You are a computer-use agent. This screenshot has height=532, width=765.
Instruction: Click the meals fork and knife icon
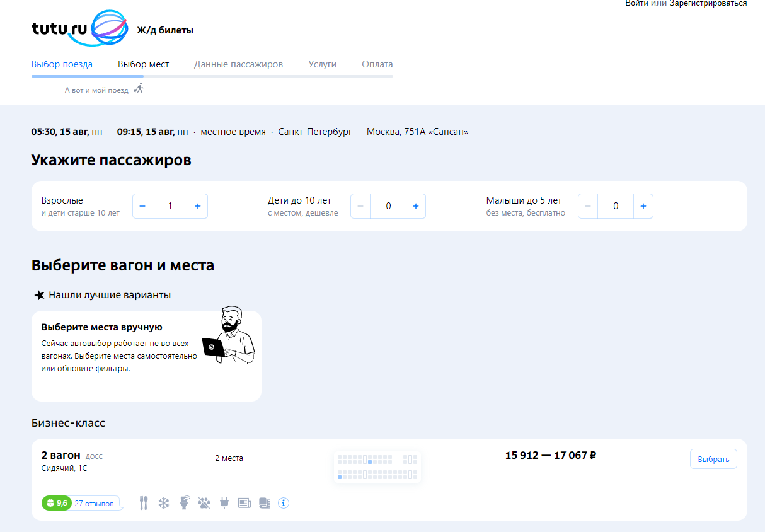144,503
